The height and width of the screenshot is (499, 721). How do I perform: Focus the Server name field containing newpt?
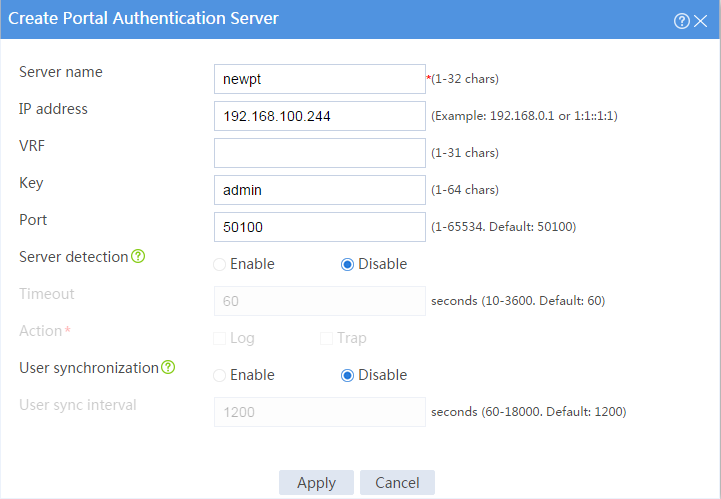pyautogui.click(x=320, y=79)
